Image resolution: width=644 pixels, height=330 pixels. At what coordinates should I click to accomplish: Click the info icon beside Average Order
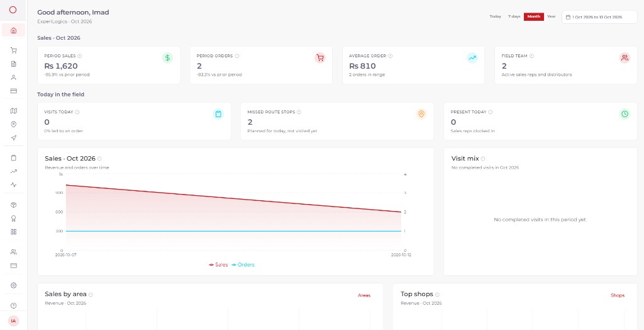390,56
